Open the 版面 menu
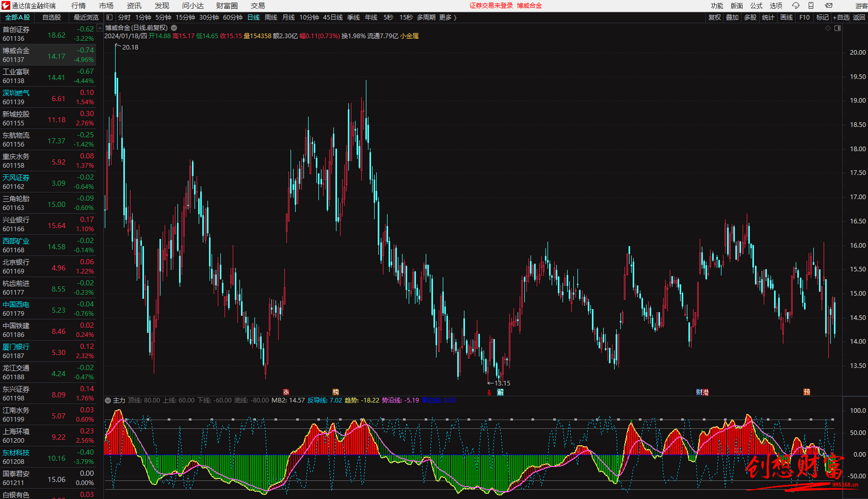Viewport: 868px width, 499px height. coord(737,6)
